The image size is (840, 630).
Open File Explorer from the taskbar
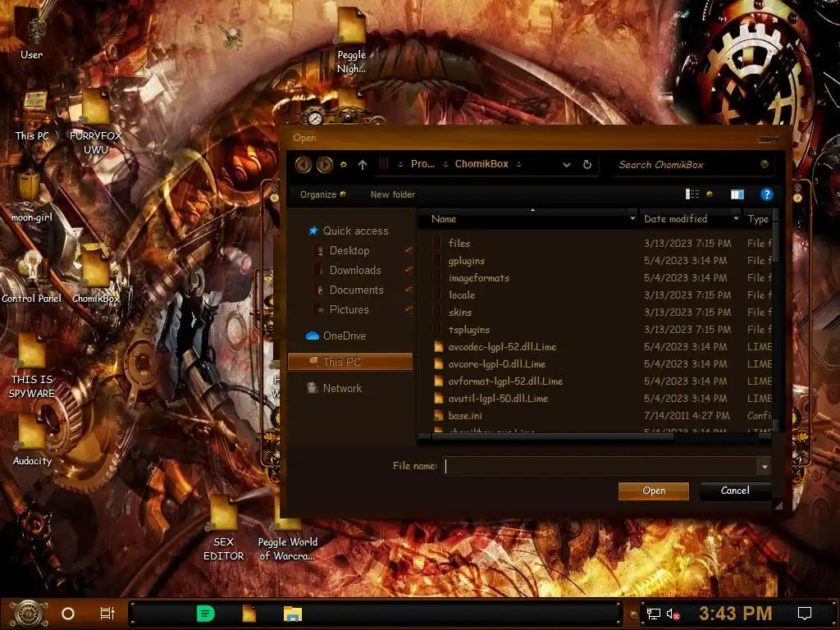click(x=293, y=614)
